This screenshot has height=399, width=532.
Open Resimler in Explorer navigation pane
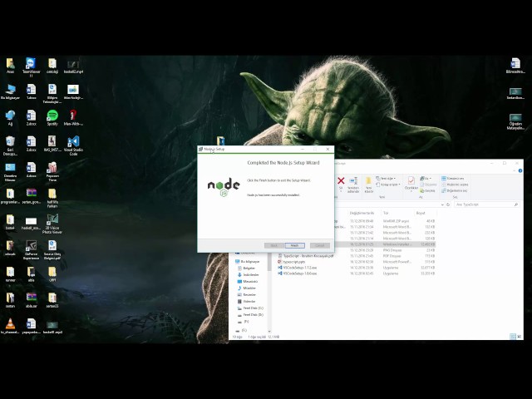click(246, 295)
